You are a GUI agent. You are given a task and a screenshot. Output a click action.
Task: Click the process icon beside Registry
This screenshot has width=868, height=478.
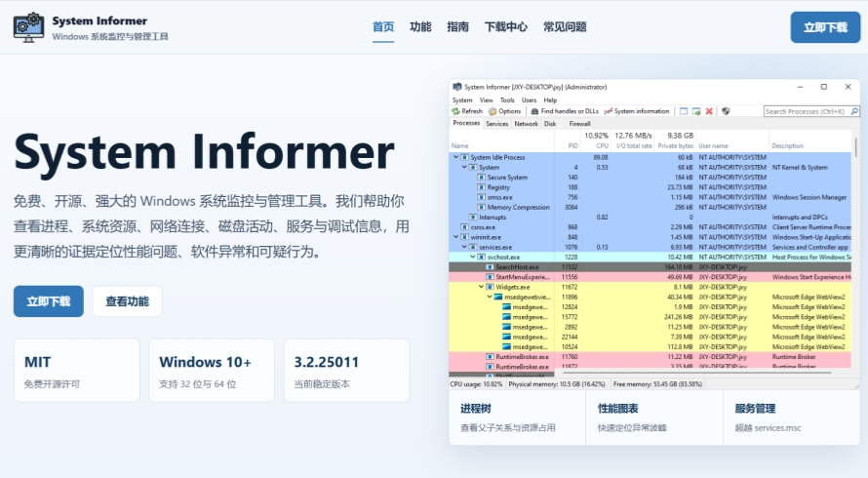click(482, 187)
